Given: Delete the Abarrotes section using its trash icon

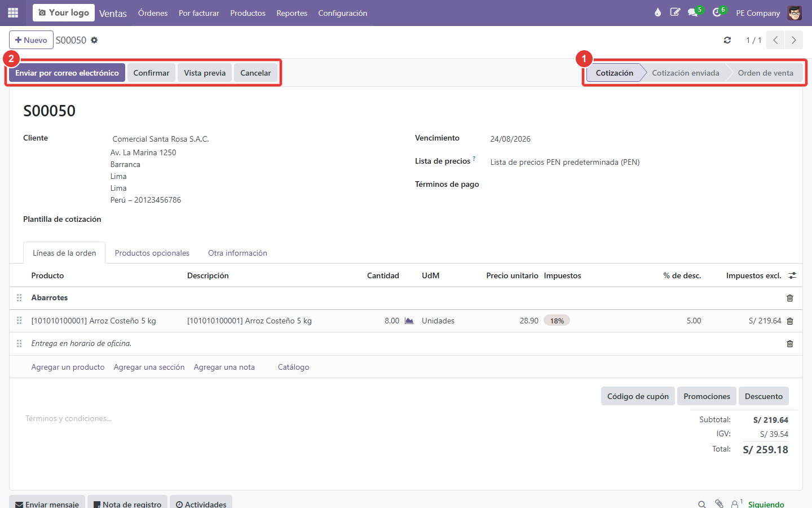Looking at the screenshot, I should pos(789,298).
